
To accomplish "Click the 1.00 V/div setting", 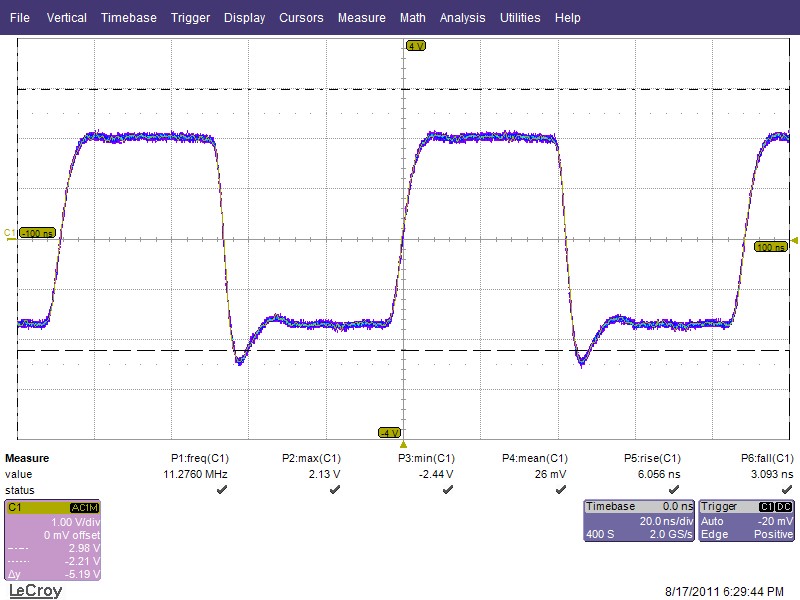I will pyautogui.click(x=76, y=522).
